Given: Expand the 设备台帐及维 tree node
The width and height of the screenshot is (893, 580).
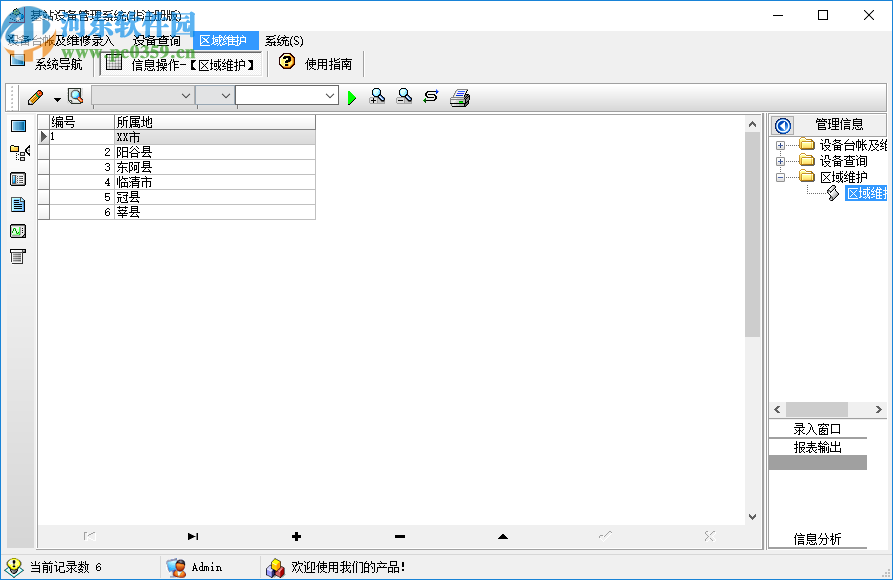Looking at the screenshot, I should (x=780, y=145).
